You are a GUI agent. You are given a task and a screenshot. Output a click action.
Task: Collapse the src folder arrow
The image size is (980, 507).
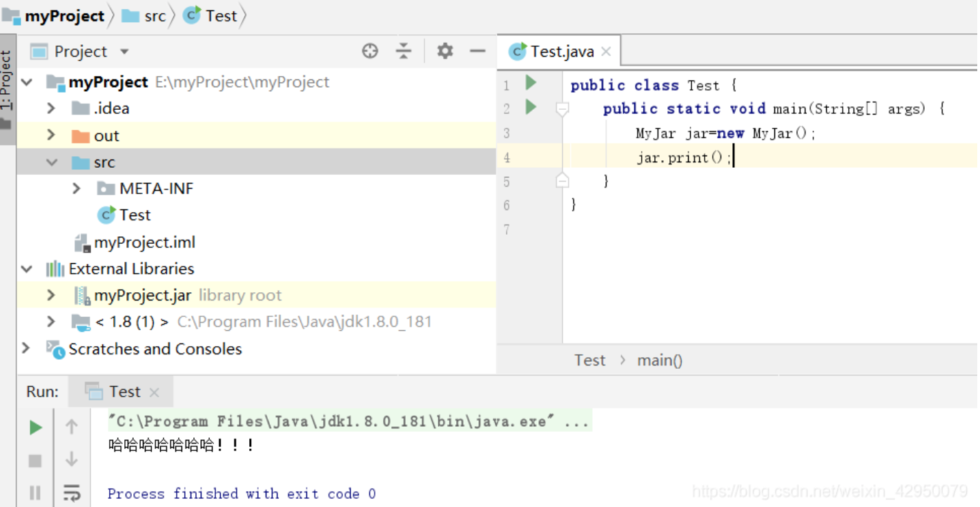point(52,162)
